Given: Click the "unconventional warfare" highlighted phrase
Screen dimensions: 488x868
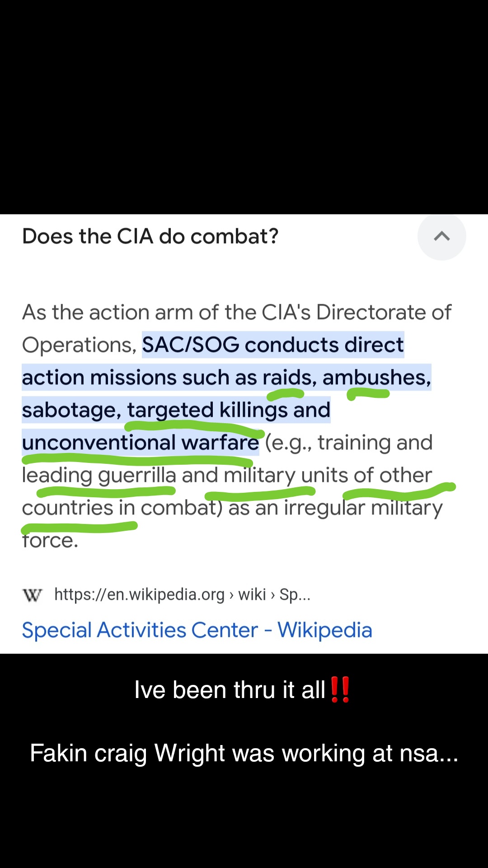Looking at the screenshot, I should tap(141, 442).
